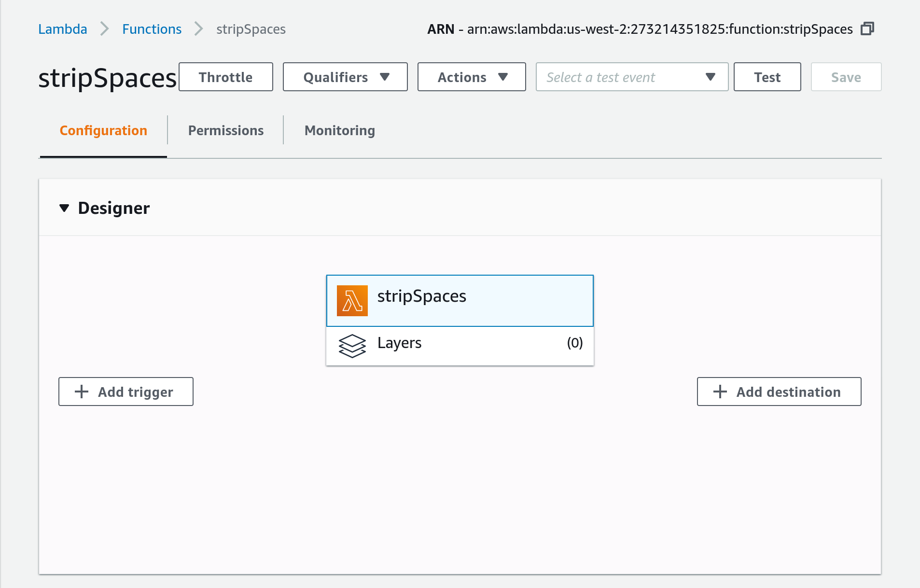
Task: Go to Lambda breadcrumb link
Action: pyautogui.click(x=63, y=29)
